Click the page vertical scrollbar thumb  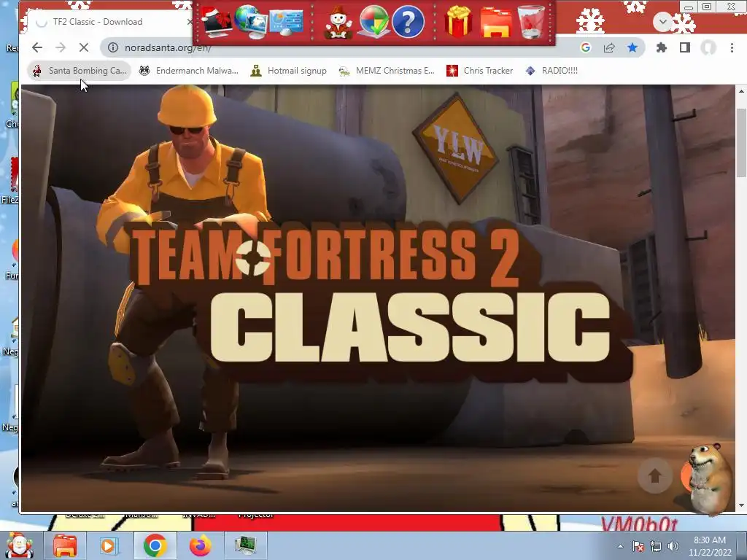click(x=741, y=142)
